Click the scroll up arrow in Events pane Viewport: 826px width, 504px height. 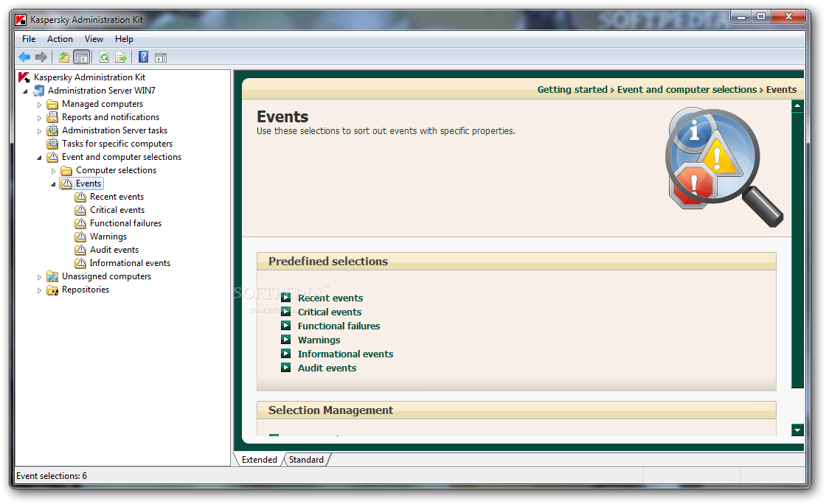coord(797,106)
